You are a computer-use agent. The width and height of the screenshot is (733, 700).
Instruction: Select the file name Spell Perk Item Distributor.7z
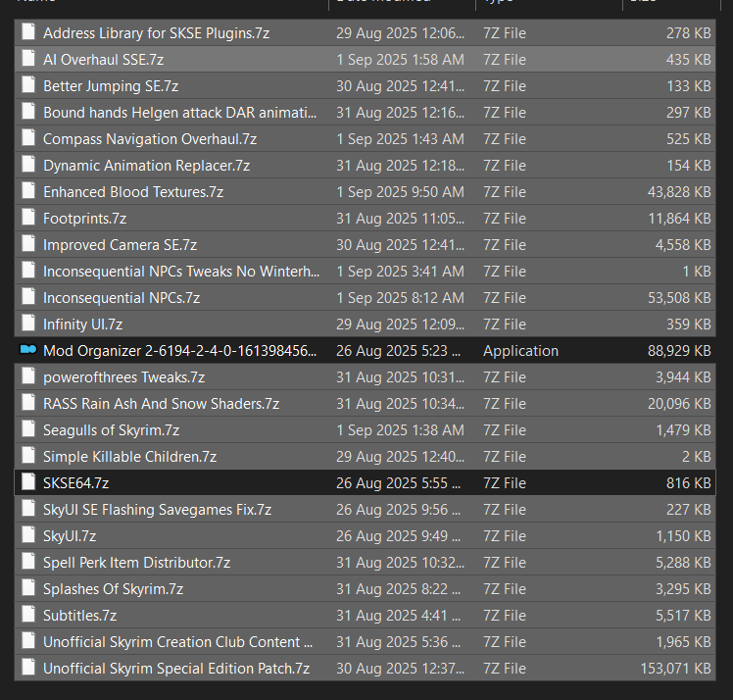pyautogui.click(x=136, y=563)
